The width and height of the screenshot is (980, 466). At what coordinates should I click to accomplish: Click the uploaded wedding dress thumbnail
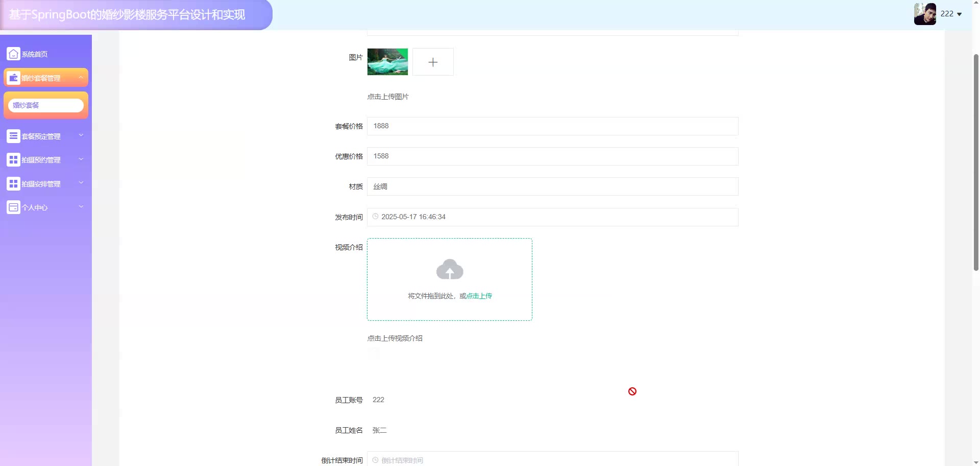coord(387,62)
